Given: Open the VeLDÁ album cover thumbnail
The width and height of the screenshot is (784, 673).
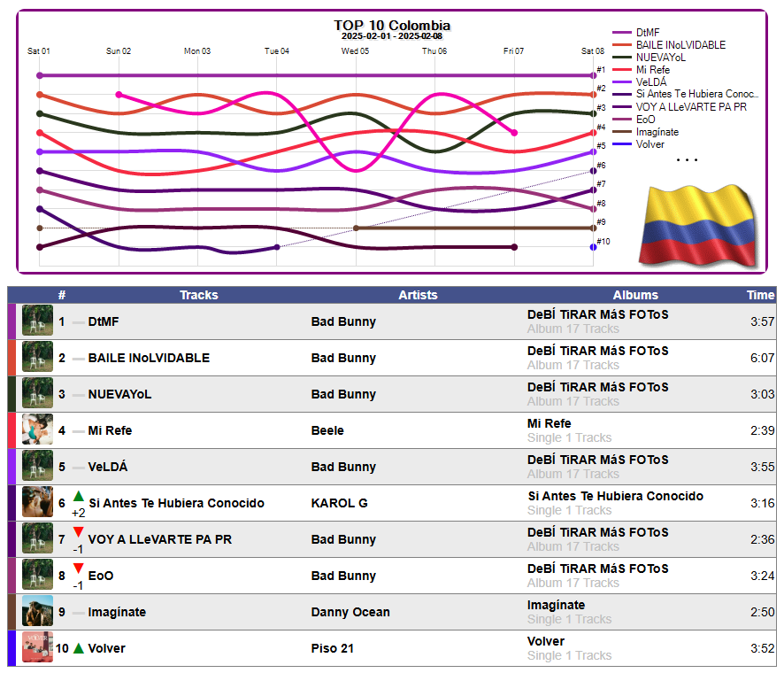Looking at the screenshot, I should pos(37,466).
